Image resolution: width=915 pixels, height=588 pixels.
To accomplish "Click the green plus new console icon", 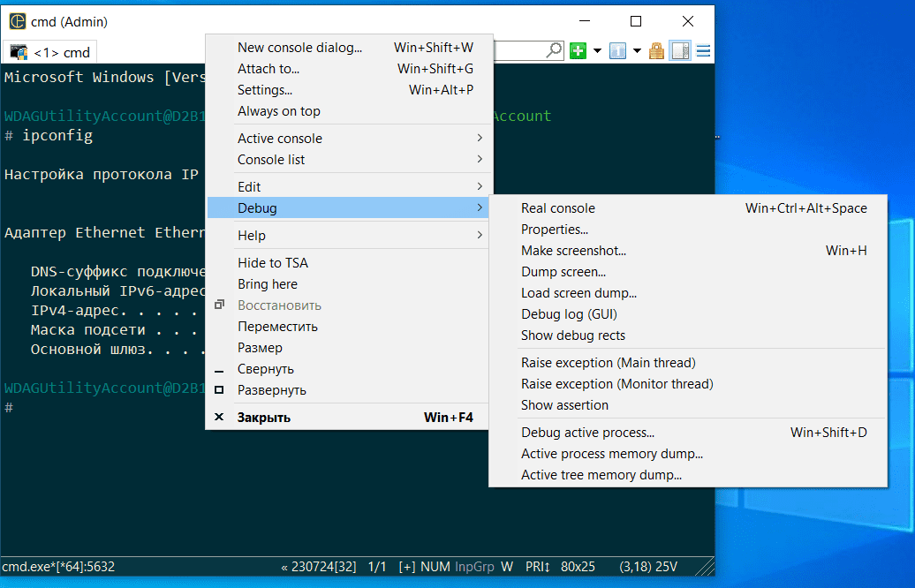I will point(578,51).
